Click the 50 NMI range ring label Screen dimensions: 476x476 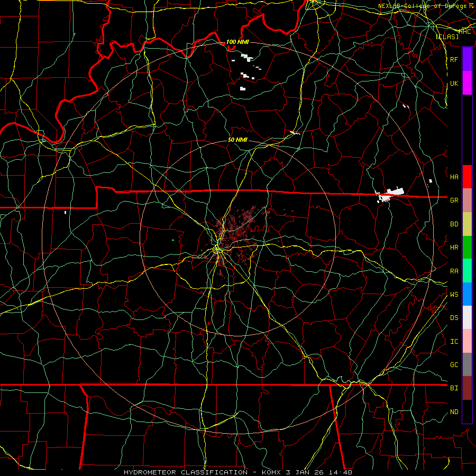(x=237, y=140)
